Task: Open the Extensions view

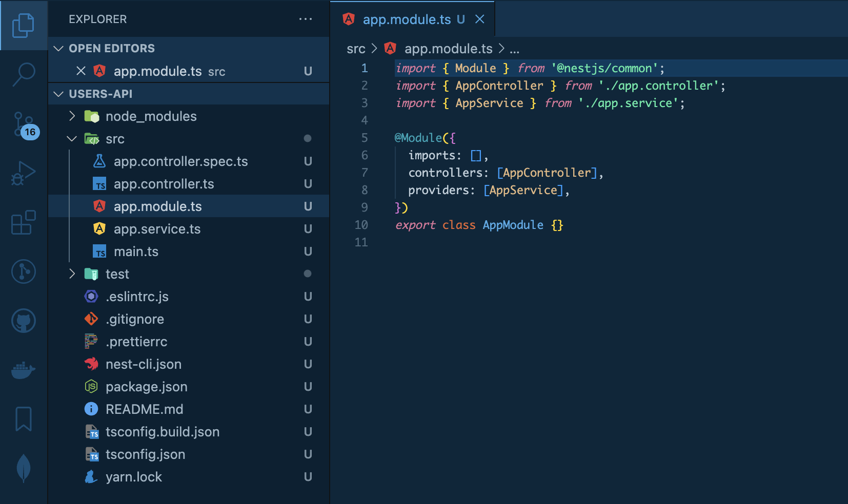Action: point(24,223)
